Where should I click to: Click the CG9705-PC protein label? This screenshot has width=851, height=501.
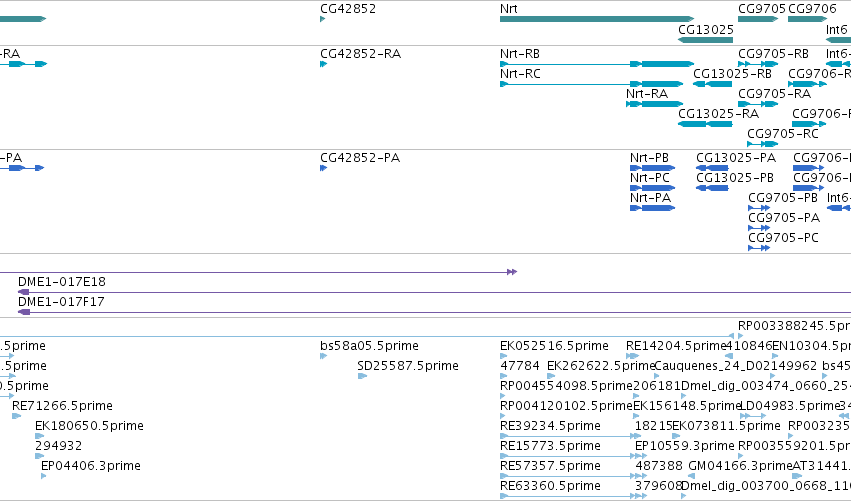pyautogui.click(x=783, y=238)
